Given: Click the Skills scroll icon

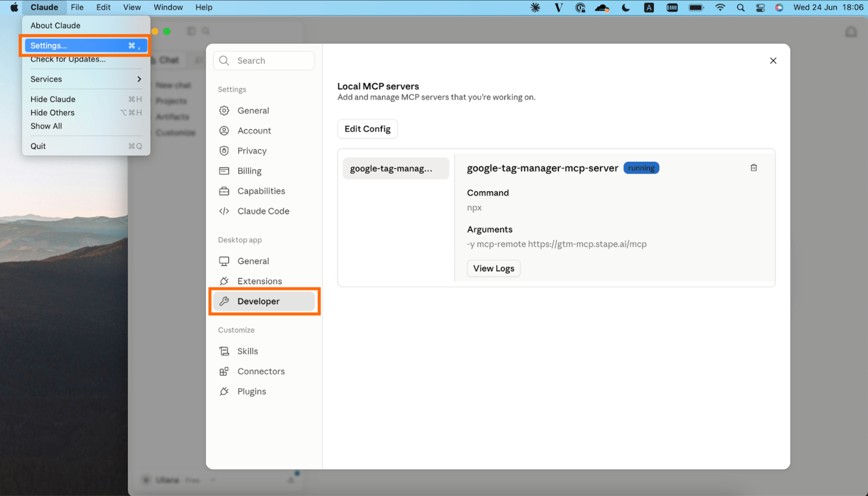Looking at the screenshot, I should click(224, 351).
